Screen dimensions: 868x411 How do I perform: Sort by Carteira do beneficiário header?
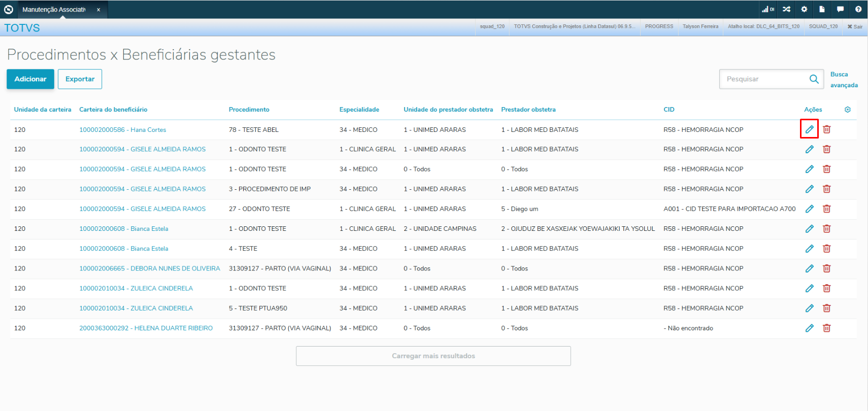113,110
